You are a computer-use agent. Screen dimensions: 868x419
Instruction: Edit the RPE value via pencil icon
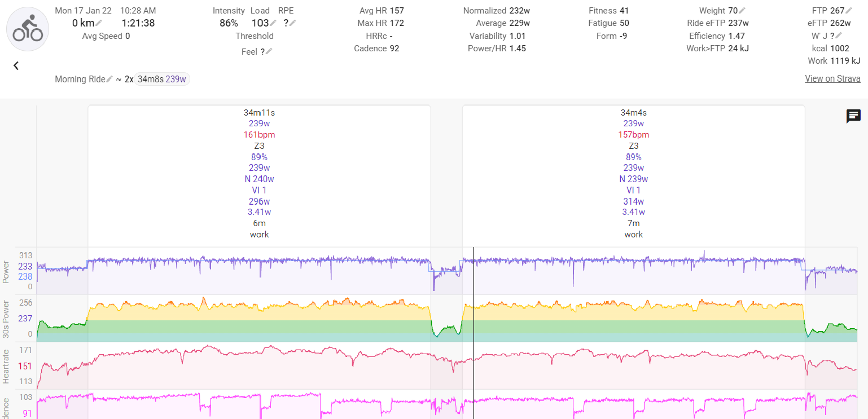292,23
